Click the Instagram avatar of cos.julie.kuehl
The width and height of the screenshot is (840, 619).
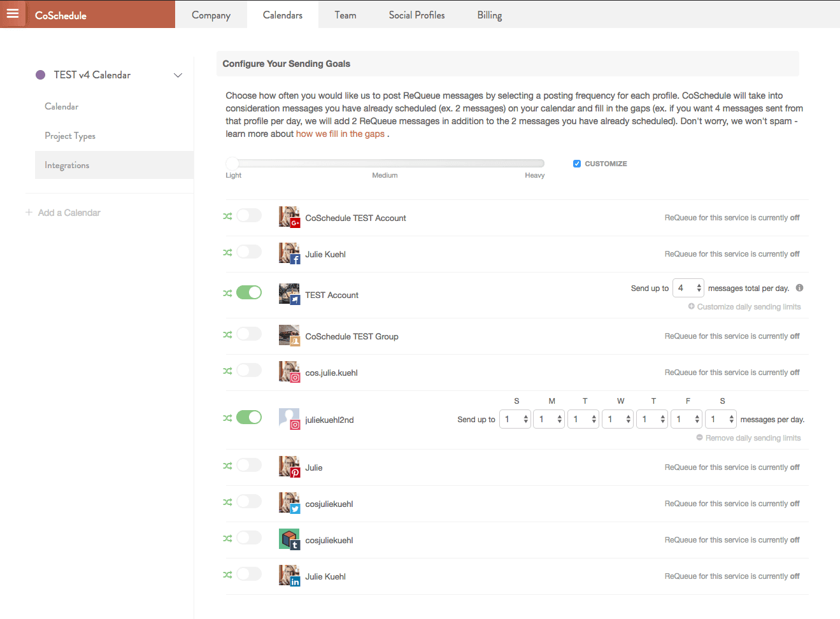(x=289, y=372)
